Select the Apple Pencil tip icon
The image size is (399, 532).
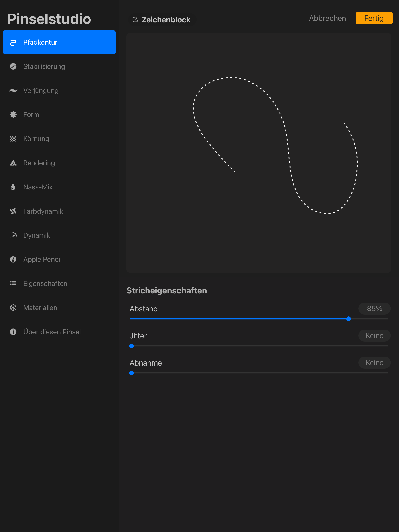point(13,259)
